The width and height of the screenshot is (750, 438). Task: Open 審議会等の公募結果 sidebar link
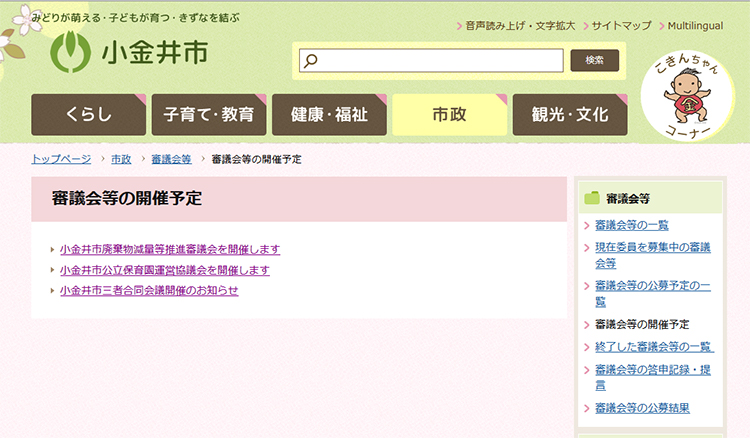[642, 408]
